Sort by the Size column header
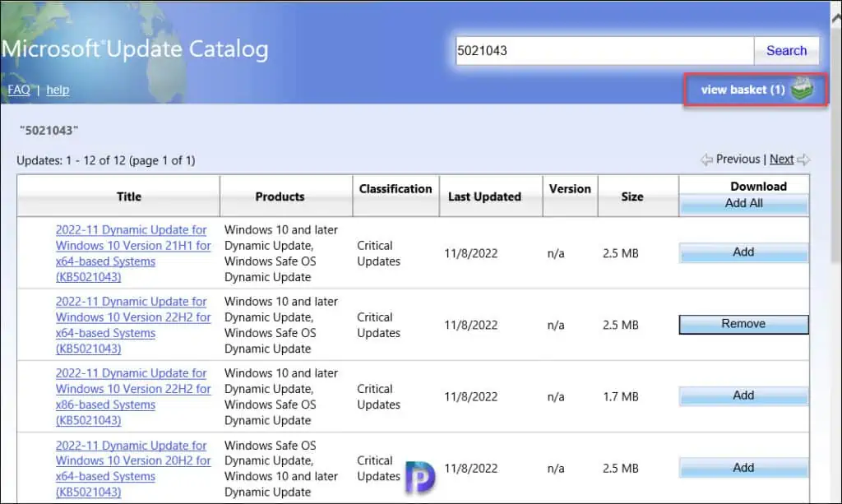This screenshot has height=504, width=842. [x=632, y=197]
